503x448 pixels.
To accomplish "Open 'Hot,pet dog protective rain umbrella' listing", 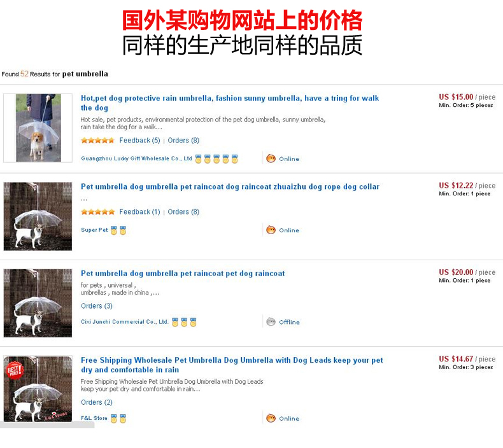I will pyautogui.click(x=230, y=102).
